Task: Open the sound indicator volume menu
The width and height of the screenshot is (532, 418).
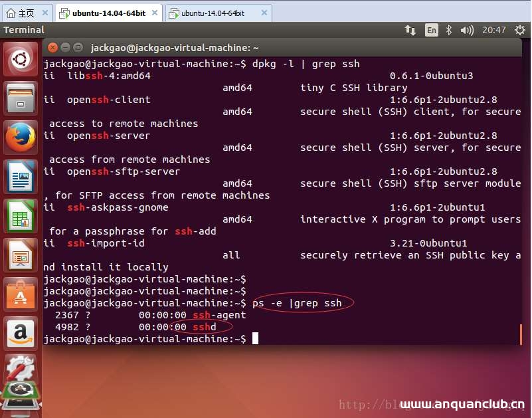Action: (466, 29)
